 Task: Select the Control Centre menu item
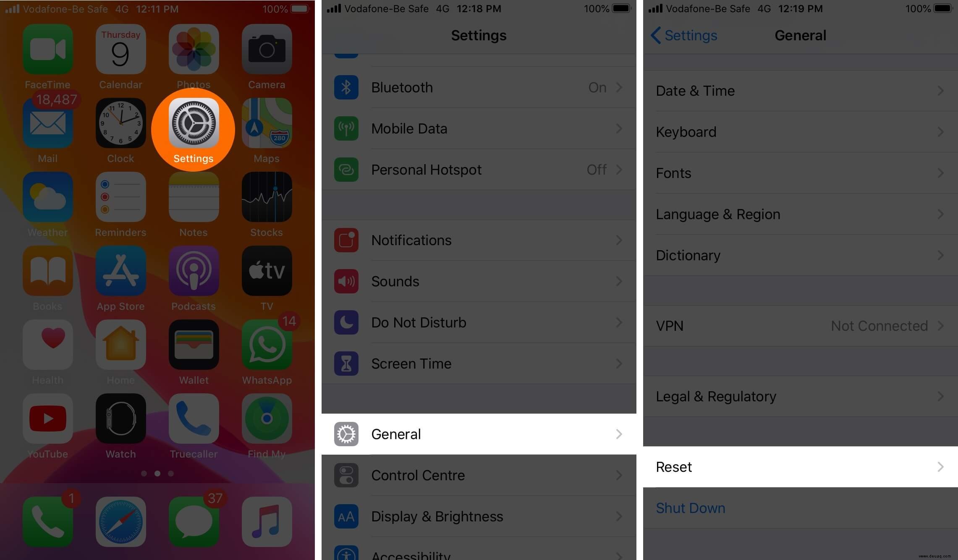(x=479, y=475)
